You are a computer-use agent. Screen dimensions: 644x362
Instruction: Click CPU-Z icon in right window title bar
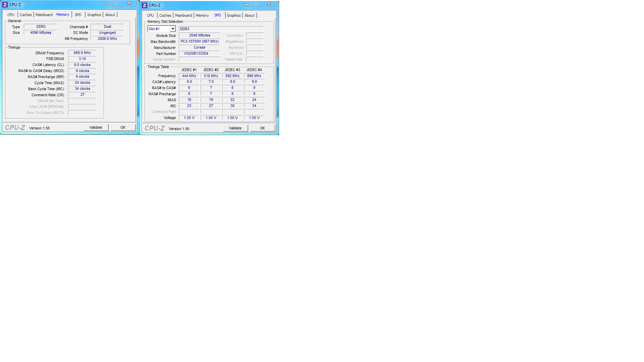click(145, 5)
